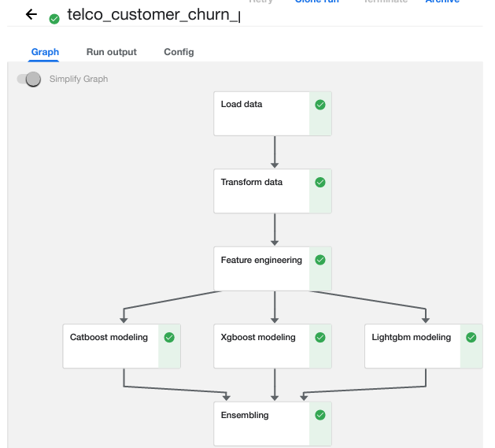Open the Config tab

tap(179, 52)
